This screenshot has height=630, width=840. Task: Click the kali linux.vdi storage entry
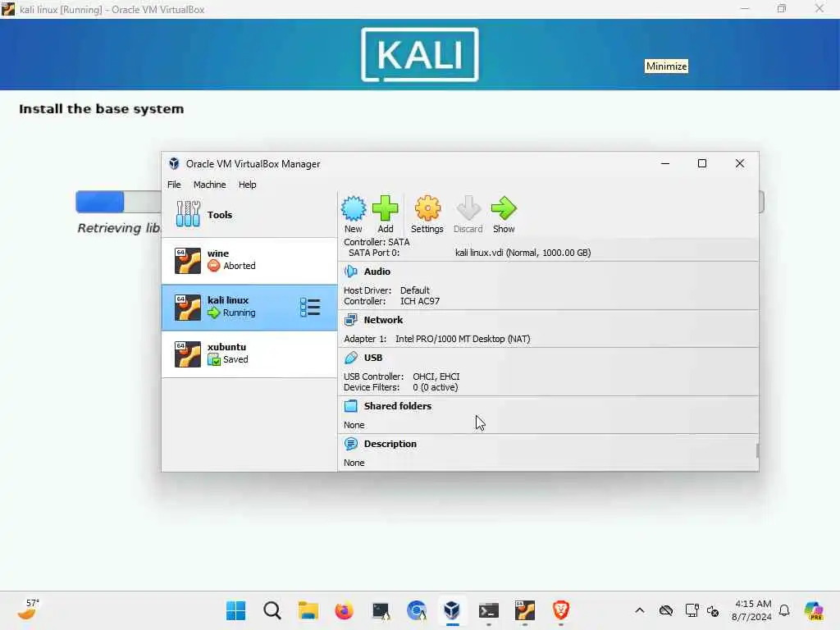pos(523,253)
